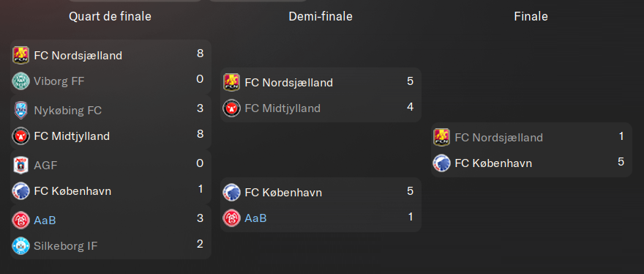Click the Silkeborg IF club crest

(20, 246)
